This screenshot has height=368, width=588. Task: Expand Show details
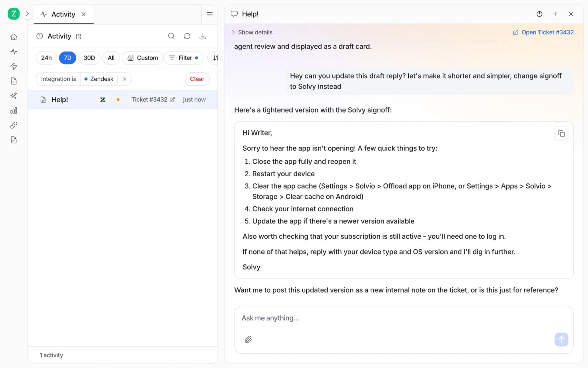click(252, 32)
